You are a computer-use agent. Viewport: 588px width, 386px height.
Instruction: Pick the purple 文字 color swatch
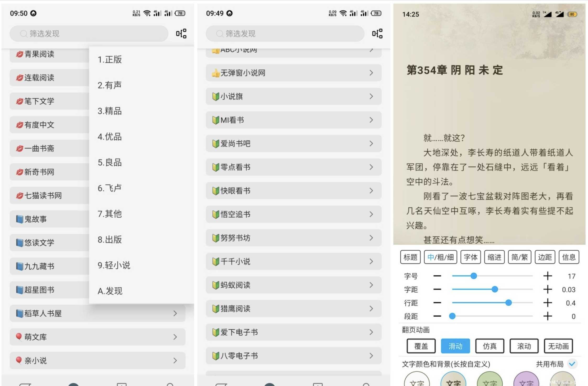point(526,379)
